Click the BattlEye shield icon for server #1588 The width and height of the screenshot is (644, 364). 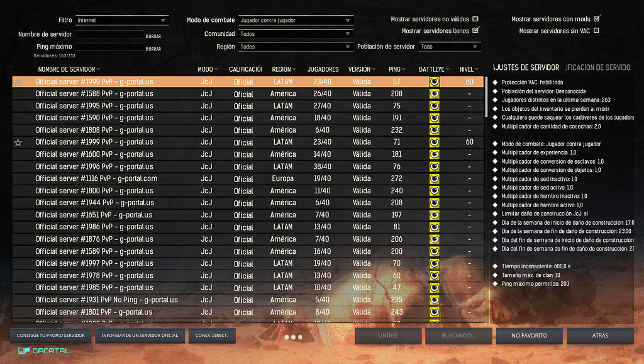click(433, 93)
